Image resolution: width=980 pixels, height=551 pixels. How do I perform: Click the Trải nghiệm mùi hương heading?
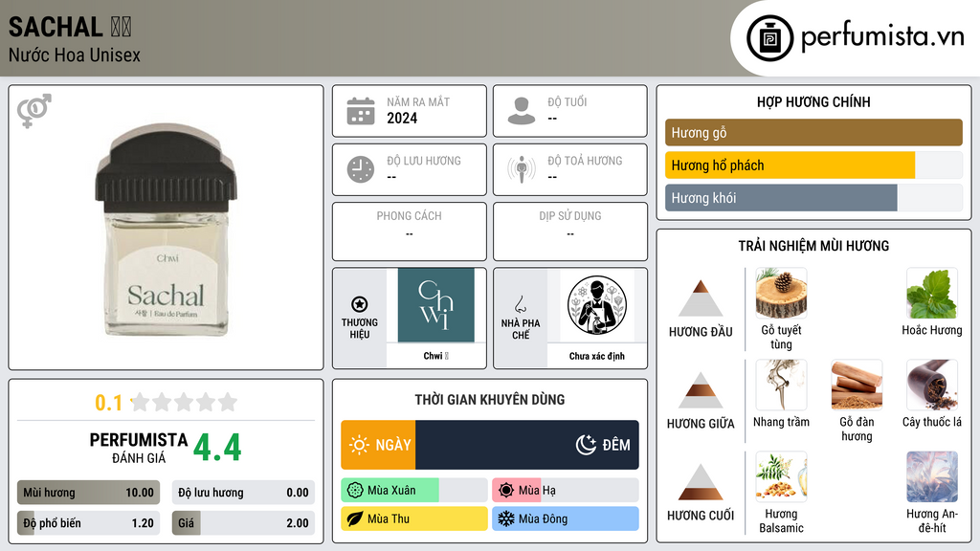[813, 246]
